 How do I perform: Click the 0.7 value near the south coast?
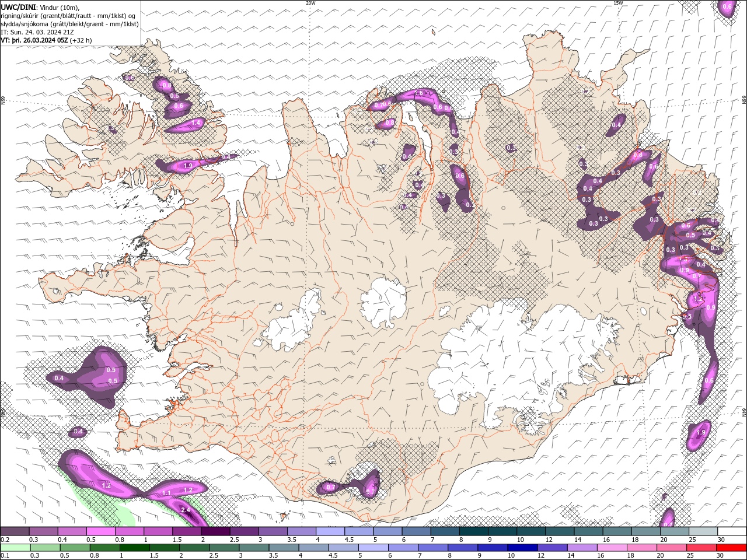click(331, 487)
